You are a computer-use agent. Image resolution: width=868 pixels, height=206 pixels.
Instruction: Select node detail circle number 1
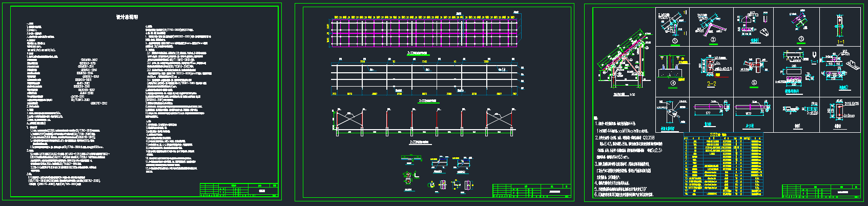pos(674,41)
